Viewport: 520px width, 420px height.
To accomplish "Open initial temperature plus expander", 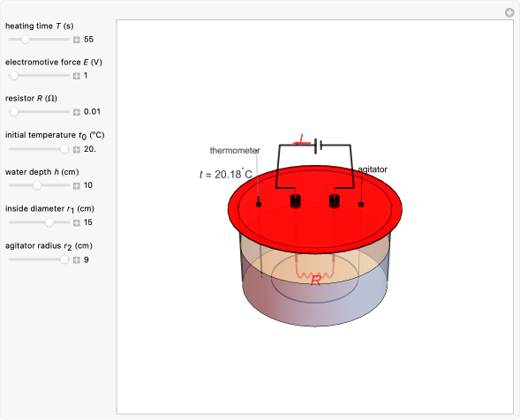I will click(x=77, y=149).
